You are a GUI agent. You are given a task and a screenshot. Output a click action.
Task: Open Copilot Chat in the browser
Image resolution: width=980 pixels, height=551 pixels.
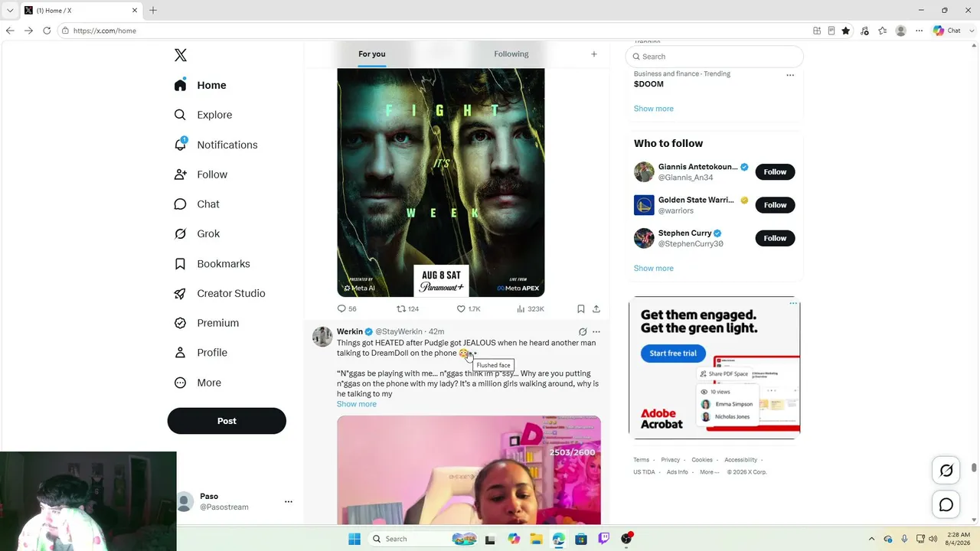pos(947,31)
